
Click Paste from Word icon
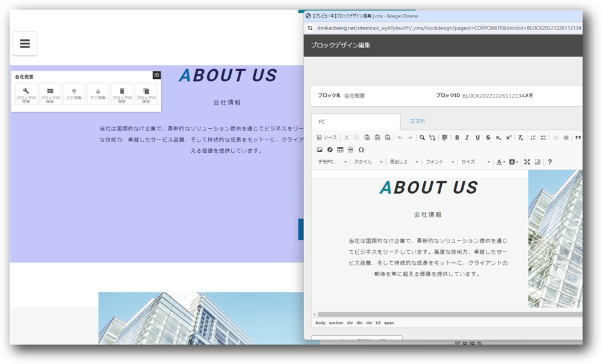[388, 138]
